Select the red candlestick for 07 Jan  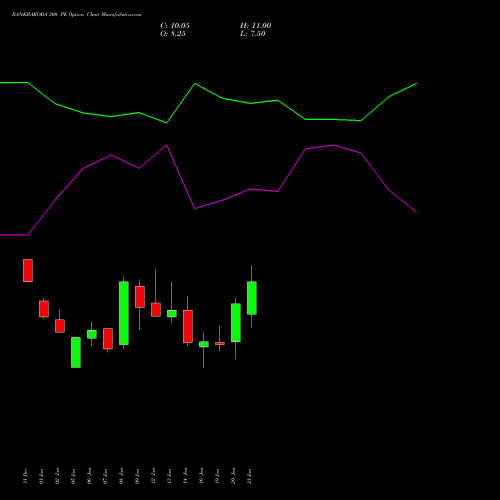pos(108,339)
